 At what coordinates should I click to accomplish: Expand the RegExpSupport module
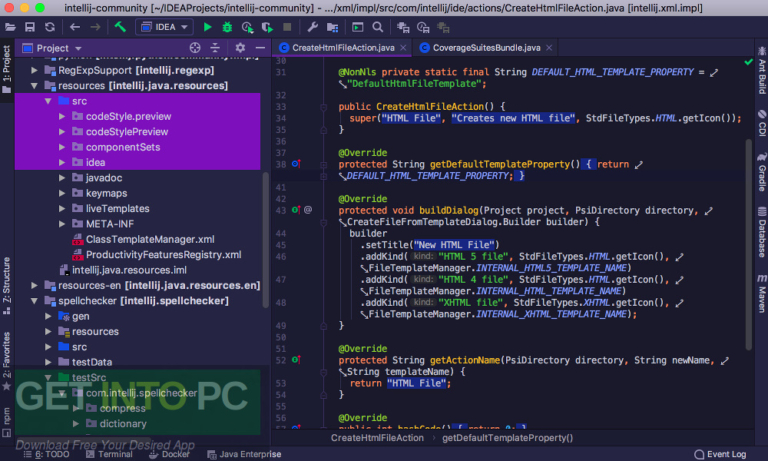click(34, 70)
